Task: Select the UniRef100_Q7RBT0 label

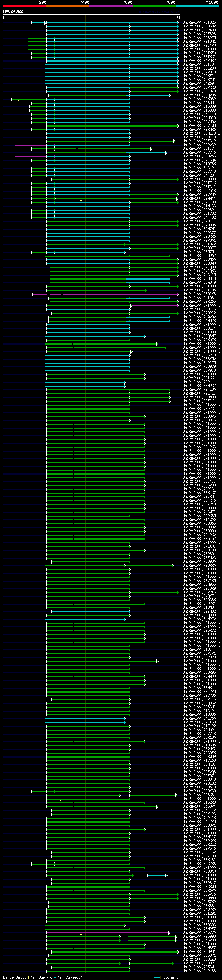Action: pos(199,72)
